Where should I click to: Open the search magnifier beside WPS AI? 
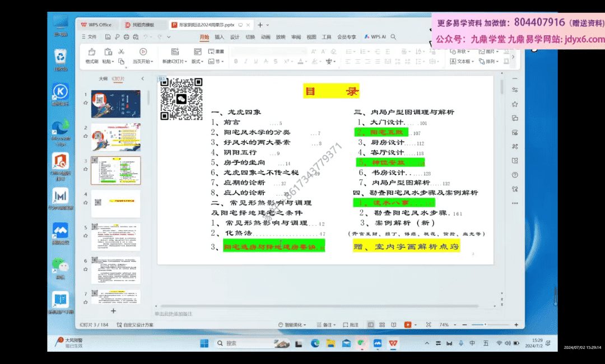[x=394, y=37]
